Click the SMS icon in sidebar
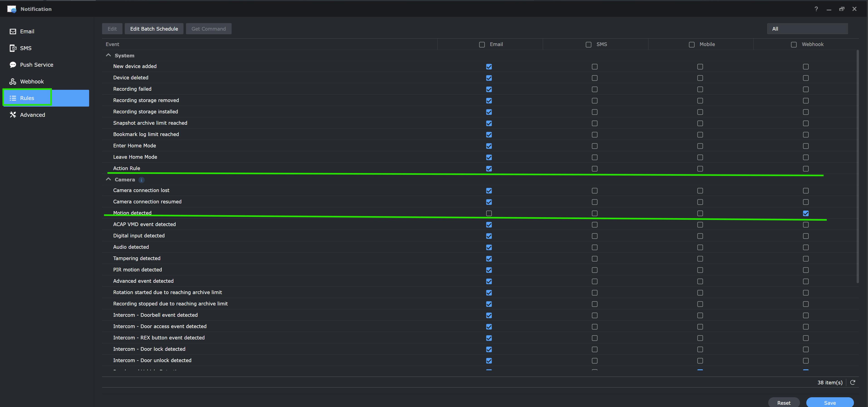This screenshot has height=407, width=868. [13, 48]
